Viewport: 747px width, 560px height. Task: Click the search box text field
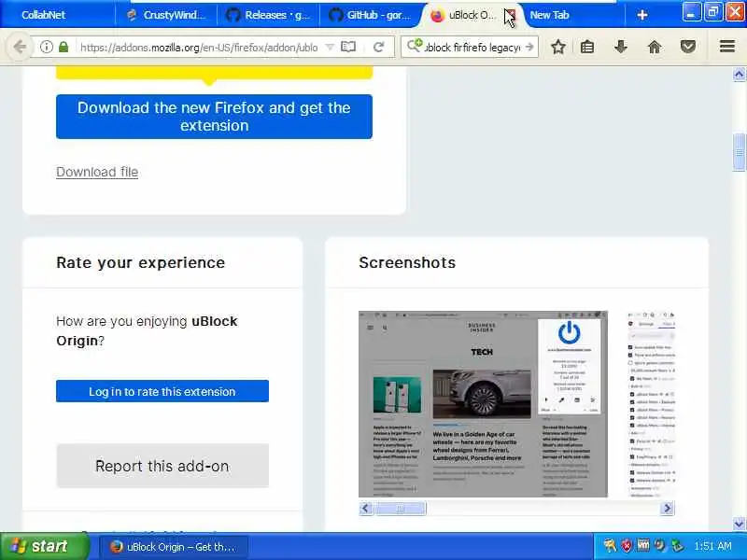[x=472, y=48]
